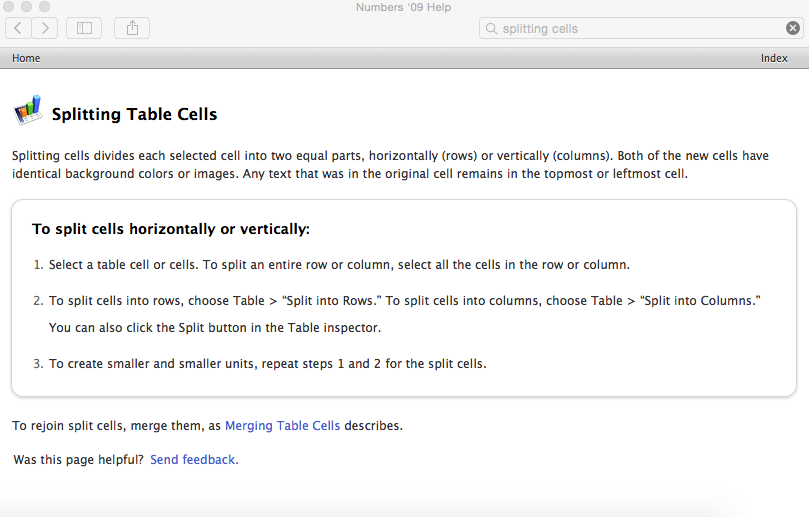
Task: Click step 3 about smaller units
Action: point(267,363)
